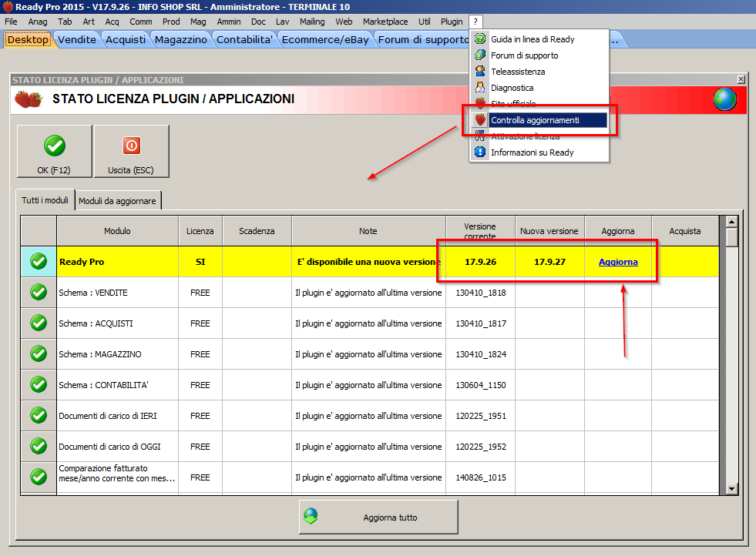Click version cell 130604_1150
The width and height of the screenshot is (756, 556).
tap(481, 386)
